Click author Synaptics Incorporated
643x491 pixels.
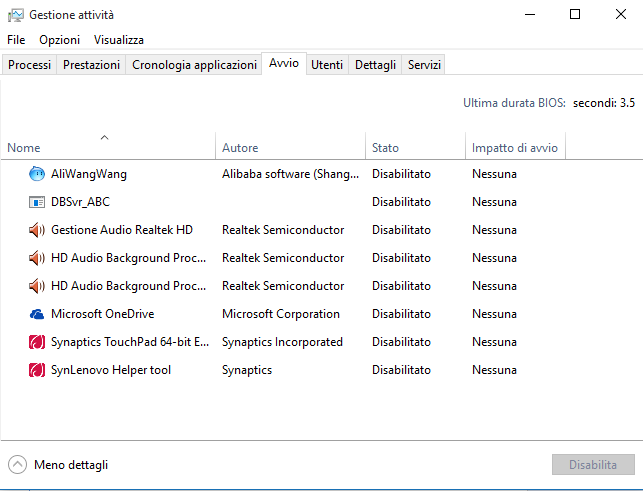(x=282, y=342)
